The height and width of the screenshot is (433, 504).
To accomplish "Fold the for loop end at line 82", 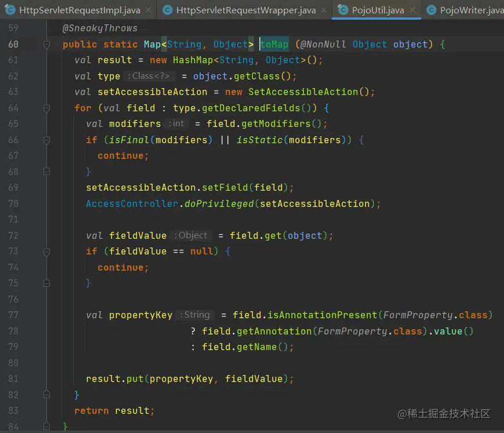I will [x=46, y=395].
